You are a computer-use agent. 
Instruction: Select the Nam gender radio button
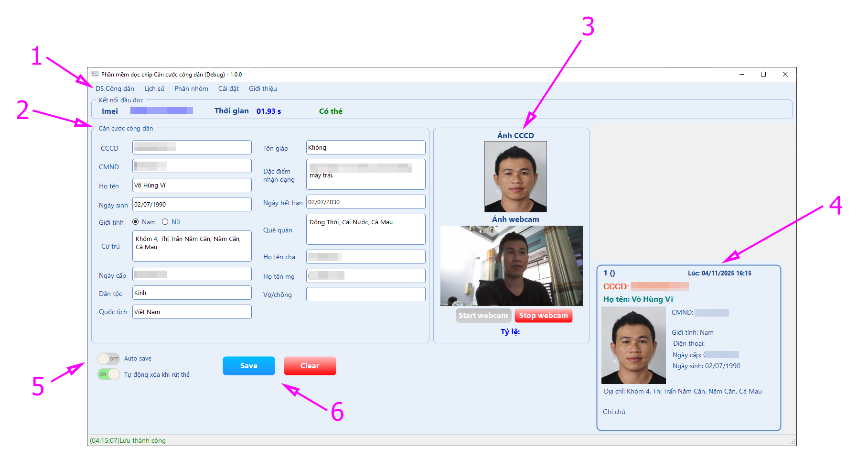click(x=136, y=222)
